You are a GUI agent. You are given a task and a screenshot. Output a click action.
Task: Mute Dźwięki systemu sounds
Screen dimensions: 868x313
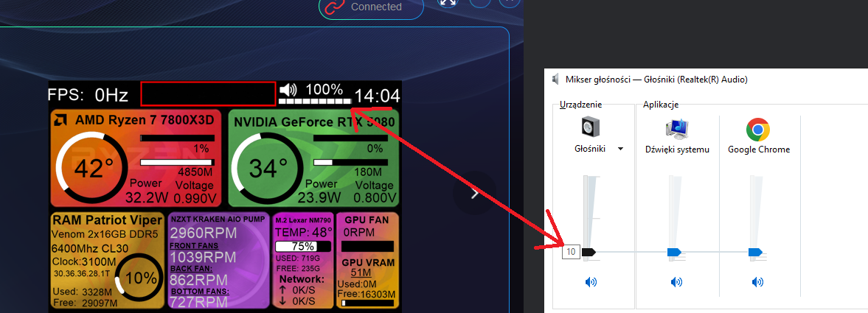click(676, 281)
